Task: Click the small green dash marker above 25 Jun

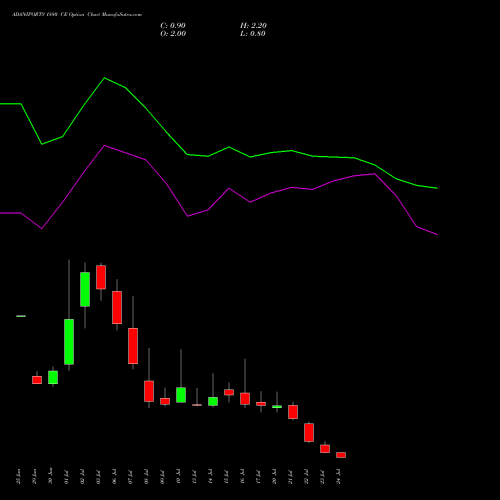Action: coord(21,316)
